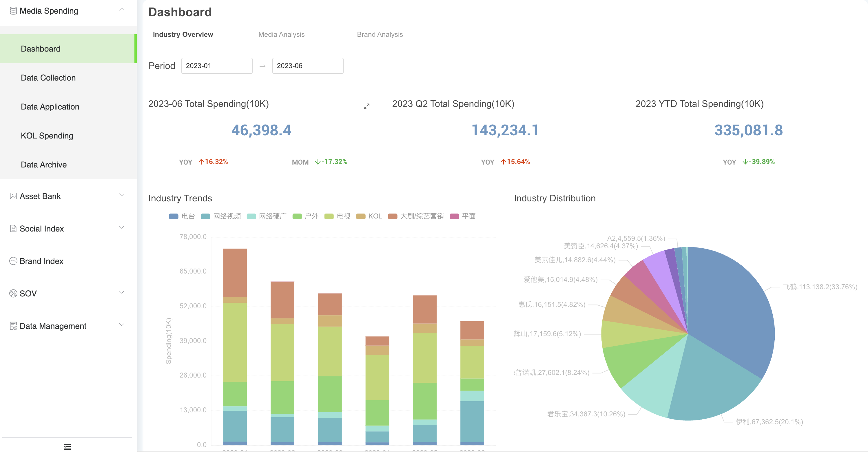Click the Industry Trends heading
Screen dimensions: 868x452
[x=180, y=198]
